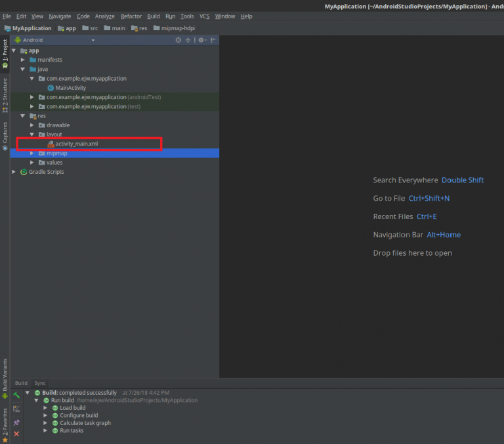This screenshot has width=504, height=444.
Task: Click the 'Alt+Home' shortcut text
Action: (444, 235)
